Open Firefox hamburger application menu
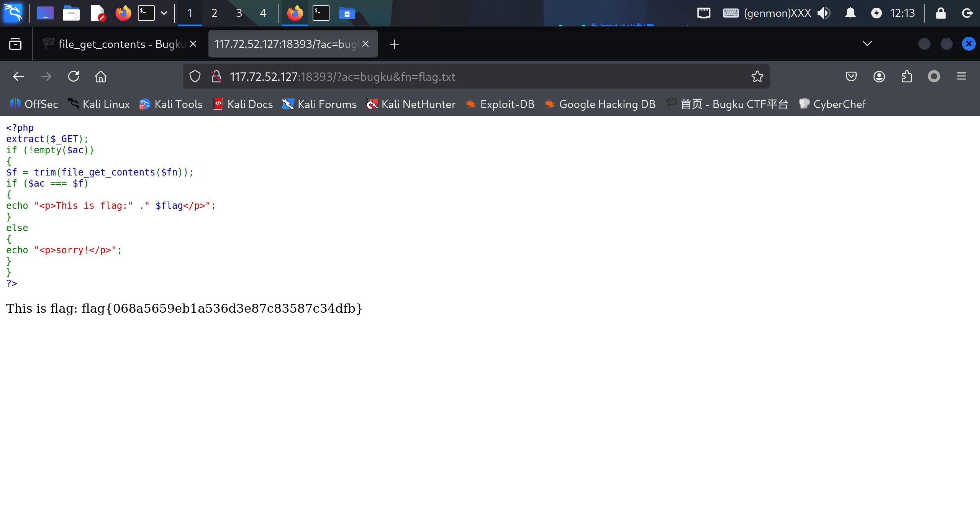980x515 pixels. (x=961, y=77)
